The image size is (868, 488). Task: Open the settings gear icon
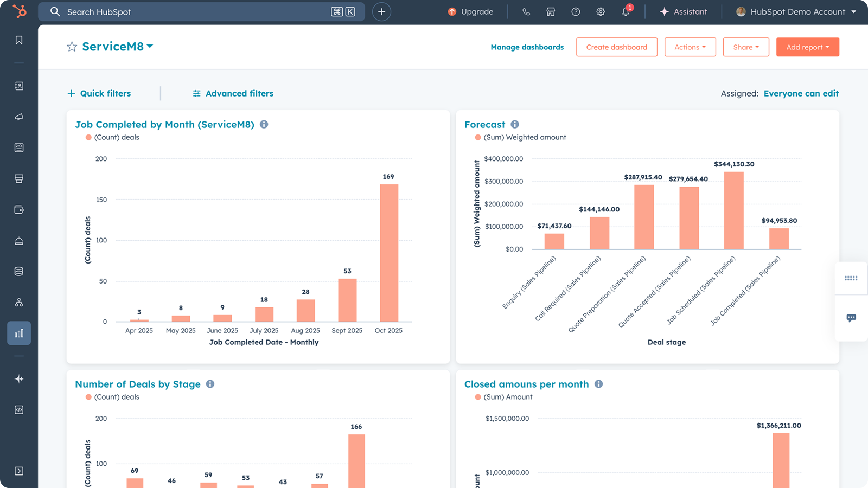point(601,12)
